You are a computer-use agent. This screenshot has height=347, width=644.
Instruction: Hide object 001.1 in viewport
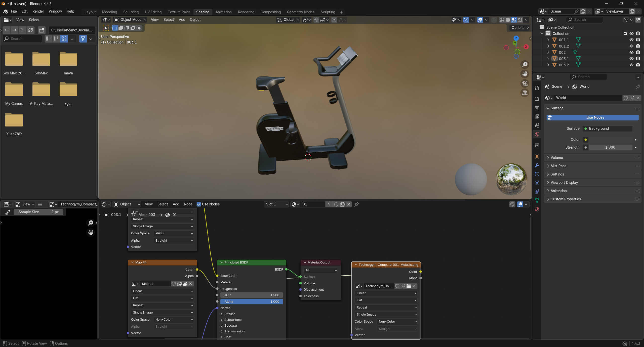pos(631,40)
